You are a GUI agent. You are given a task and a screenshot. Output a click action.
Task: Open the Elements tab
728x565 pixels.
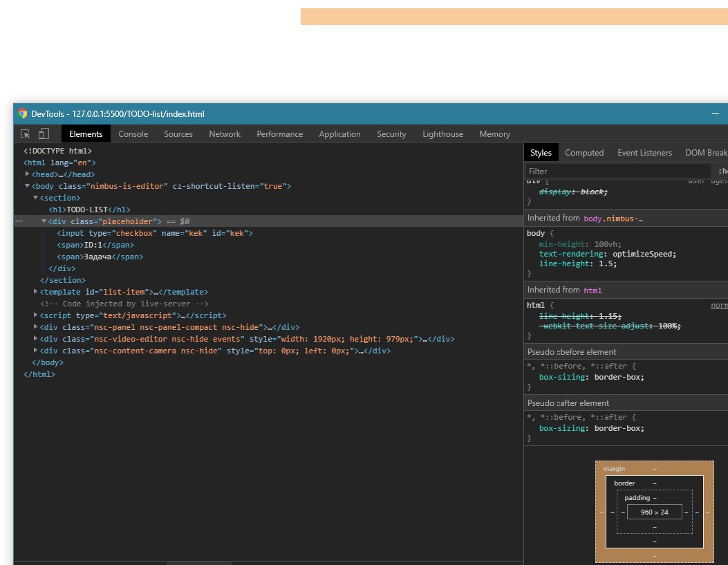tap(86, 133)
